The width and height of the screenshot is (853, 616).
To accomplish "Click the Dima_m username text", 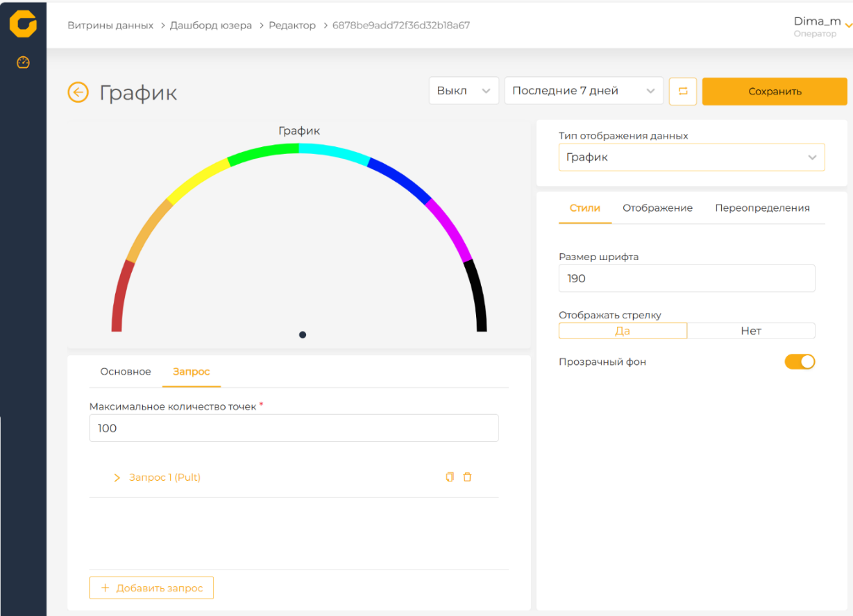I will 817,22.
